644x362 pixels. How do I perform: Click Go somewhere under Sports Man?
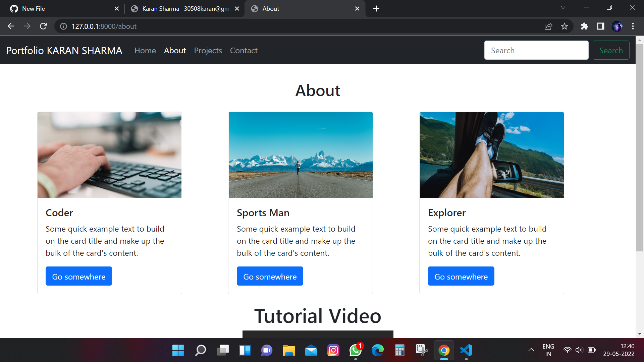[x=270, y=276]
